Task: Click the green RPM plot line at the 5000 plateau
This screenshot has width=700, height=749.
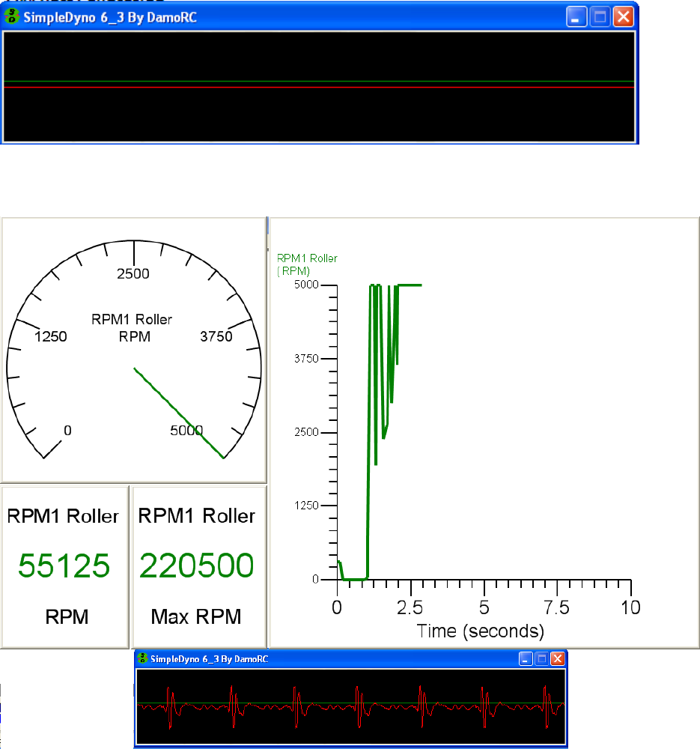Action: coord(410,285)
